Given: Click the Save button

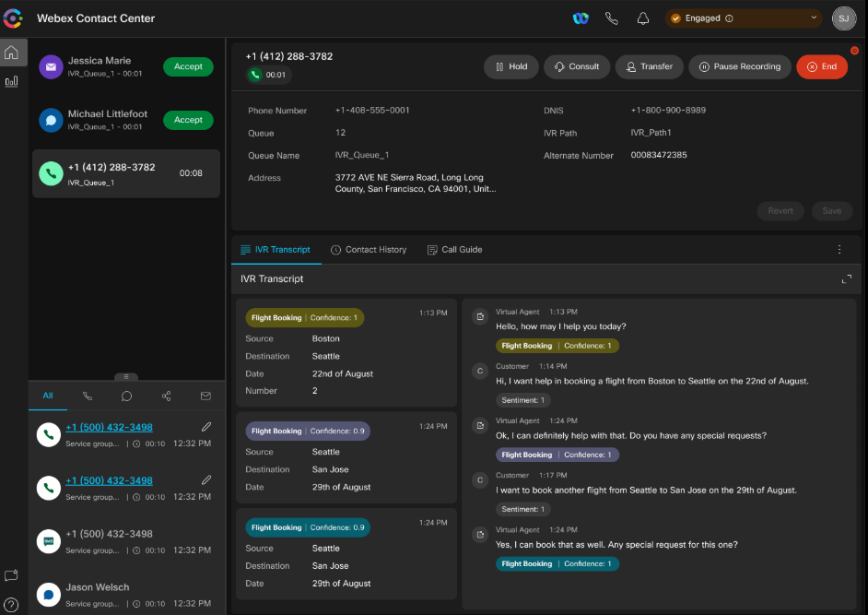Looking at the screenshot, I should (831, 210).
